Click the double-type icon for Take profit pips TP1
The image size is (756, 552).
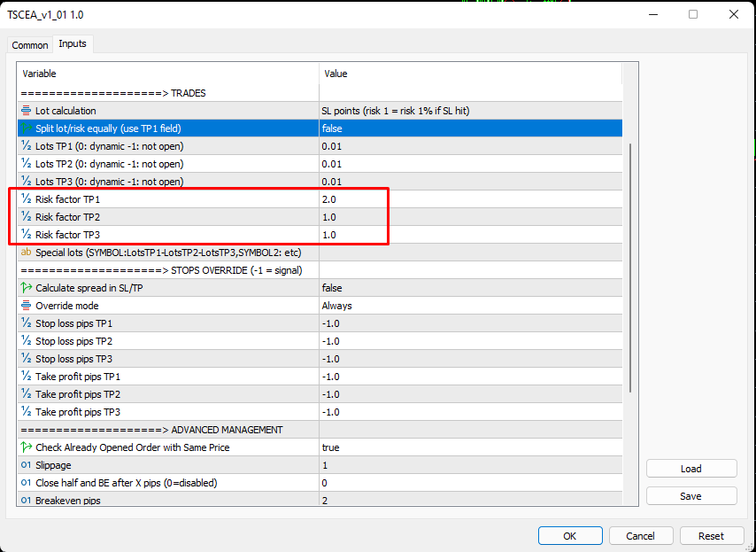pos(26,377)
